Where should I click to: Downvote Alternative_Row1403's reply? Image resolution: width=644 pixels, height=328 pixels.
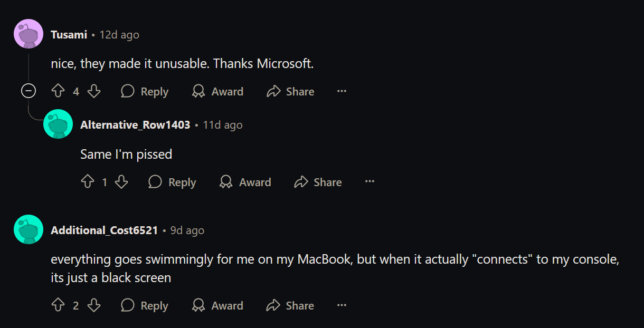click(x=121, y=182)
